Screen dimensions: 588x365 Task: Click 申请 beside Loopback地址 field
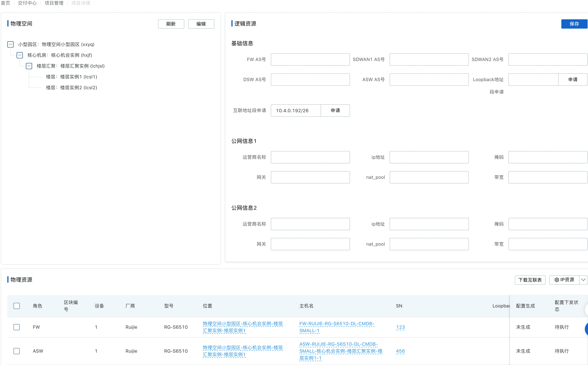pos(573,80)
